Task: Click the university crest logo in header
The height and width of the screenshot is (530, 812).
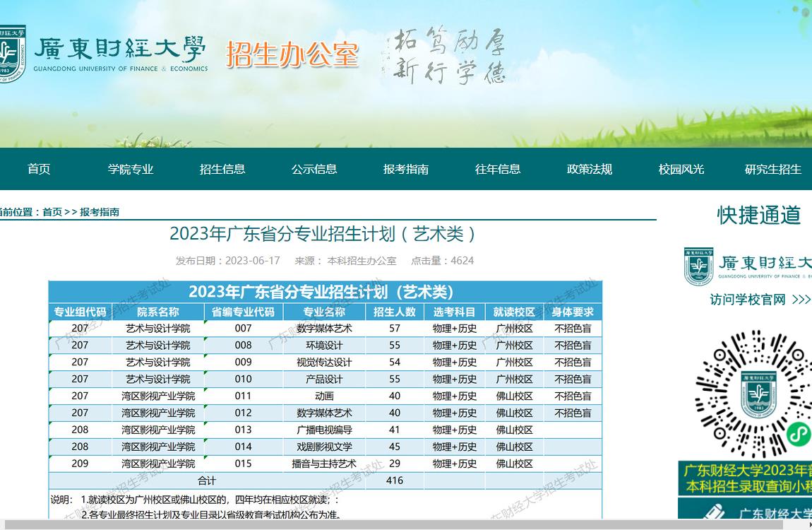Action: (12, 54)
